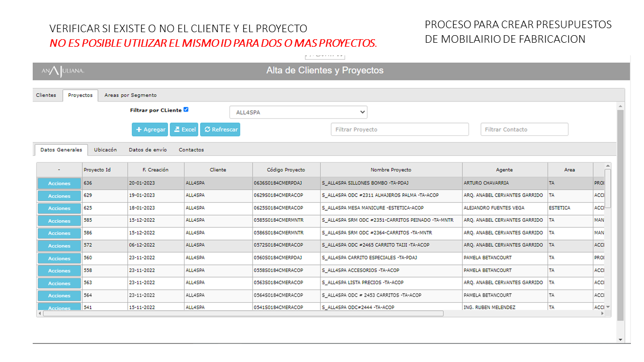Open the Datos de envío sub-tab
The height and width of the screenshot is (362, 644).
click(x=148, y=150)
